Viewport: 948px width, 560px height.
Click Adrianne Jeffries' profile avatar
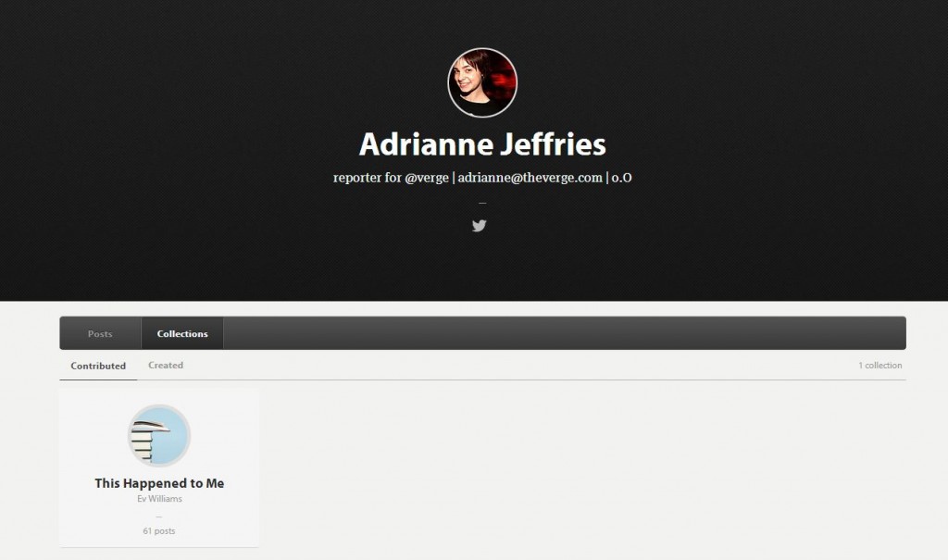coord(482,82)
